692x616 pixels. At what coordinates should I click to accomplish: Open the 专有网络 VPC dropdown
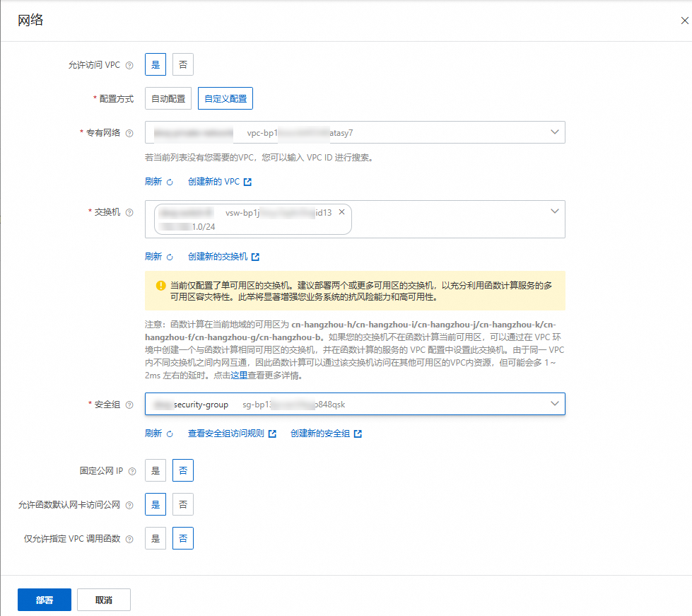click(x=355, y=132)
